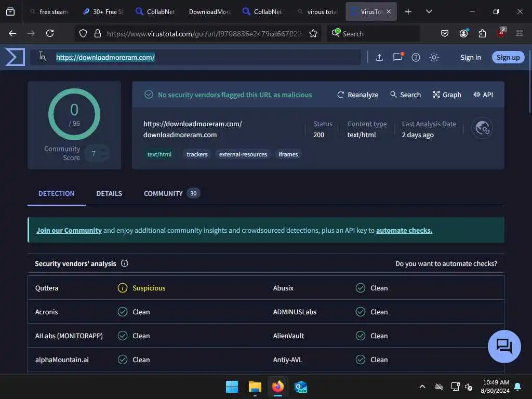Open File Explorer from taskbar
Screen dimensions: 532x399
(255, 387)
